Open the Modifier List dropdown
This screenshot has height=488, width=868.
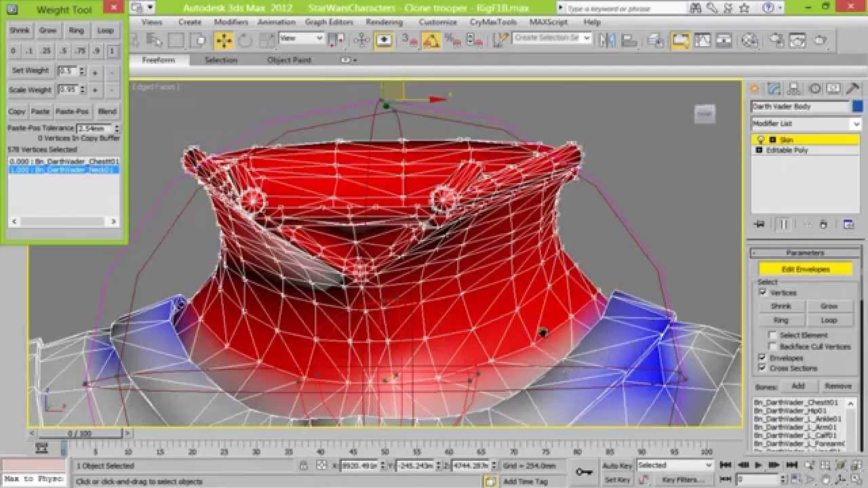[x=806, y=124]
